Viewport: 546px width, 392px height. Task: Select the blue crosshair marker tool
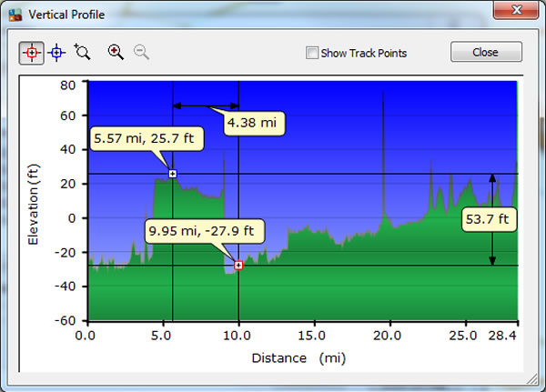[x=56, y=53]
